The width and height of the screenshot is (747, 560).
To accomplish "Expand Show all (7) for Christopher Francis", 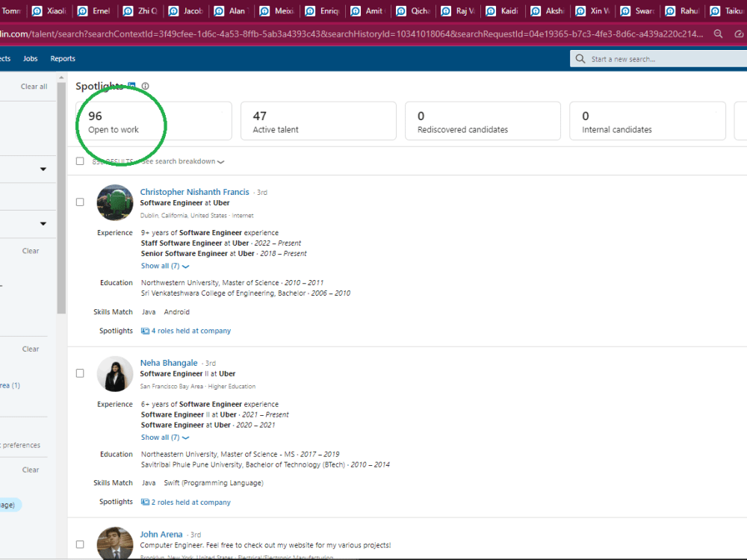I will (165, 266).
